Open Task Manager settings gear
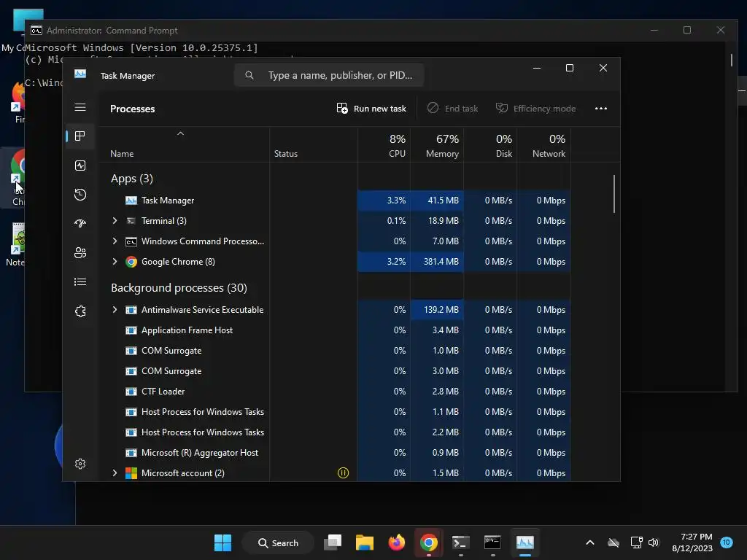This screenshot has height=560, width=747. pyautogui.click(x=80, y=464)
